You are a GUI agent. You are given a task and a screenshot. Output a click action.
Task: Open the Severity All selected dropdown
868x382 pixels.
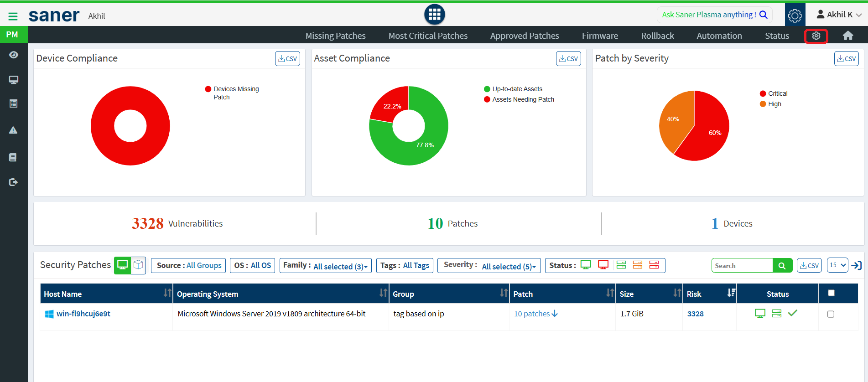click(509, 266)
